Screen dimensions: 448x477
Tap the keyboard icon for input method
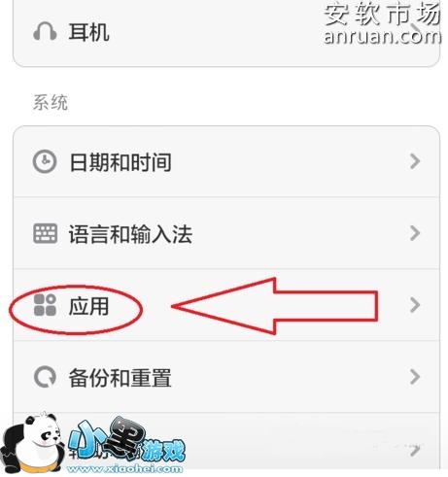pyautogui.click(x=45, y=233)
